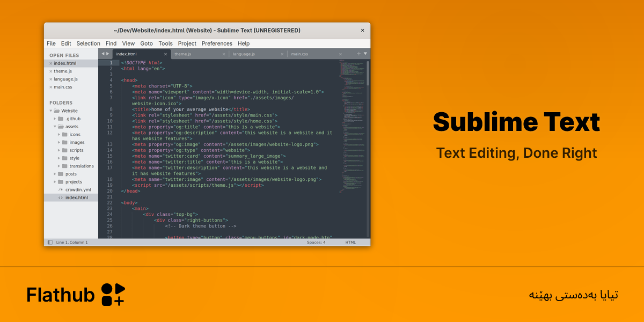Screen dimensions: 644x322
Task: Expand the style subfolder
Action: [58, 158]
